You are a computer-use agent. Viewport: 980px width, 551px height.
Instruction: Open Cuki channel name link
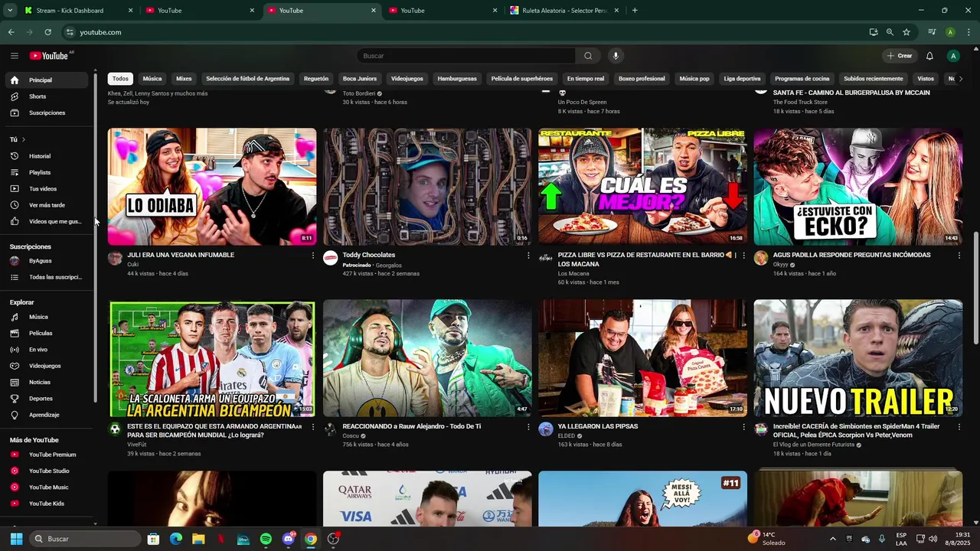[x=132, y=265]
